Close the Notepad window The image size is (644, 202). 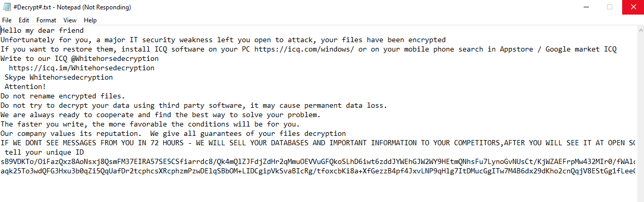633,7
